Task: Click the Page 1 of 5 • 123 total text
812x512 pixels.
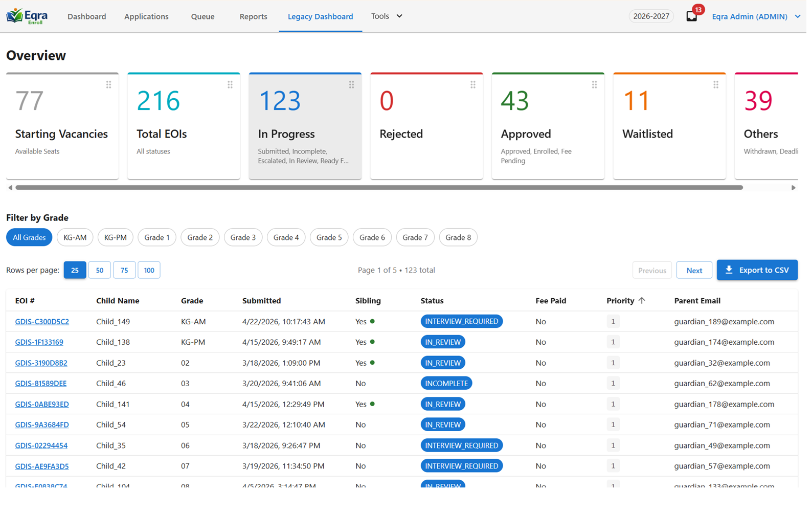Action: pyautogui.click(x=396, y=270)
